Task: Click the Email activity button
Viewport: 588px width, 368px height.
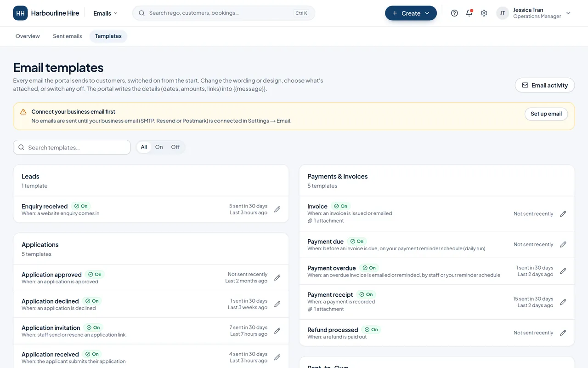Action: (545, 85)
